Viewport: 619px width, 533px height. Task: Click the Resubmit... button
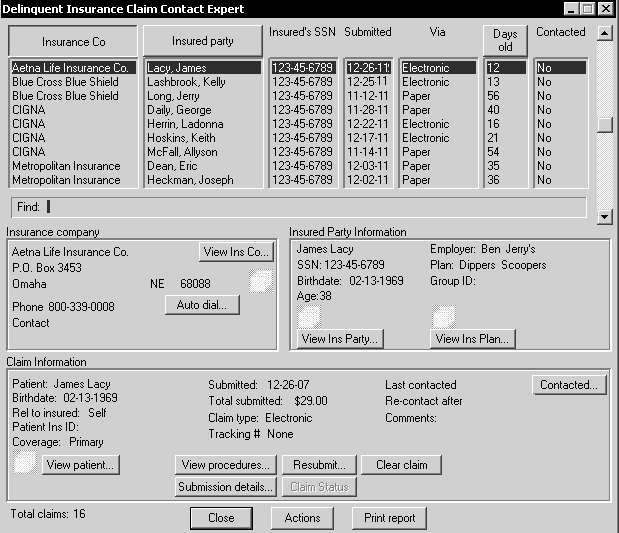point(319,465)
